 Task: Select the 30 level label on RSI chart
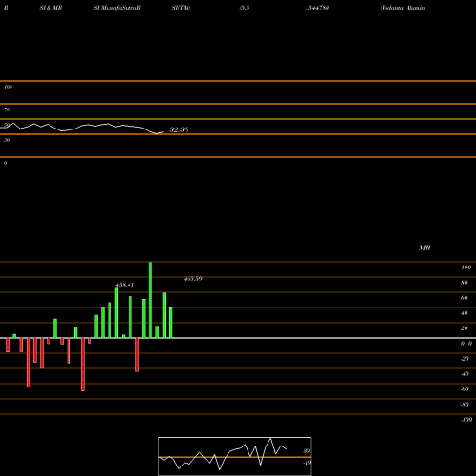(x=7, y=140)
